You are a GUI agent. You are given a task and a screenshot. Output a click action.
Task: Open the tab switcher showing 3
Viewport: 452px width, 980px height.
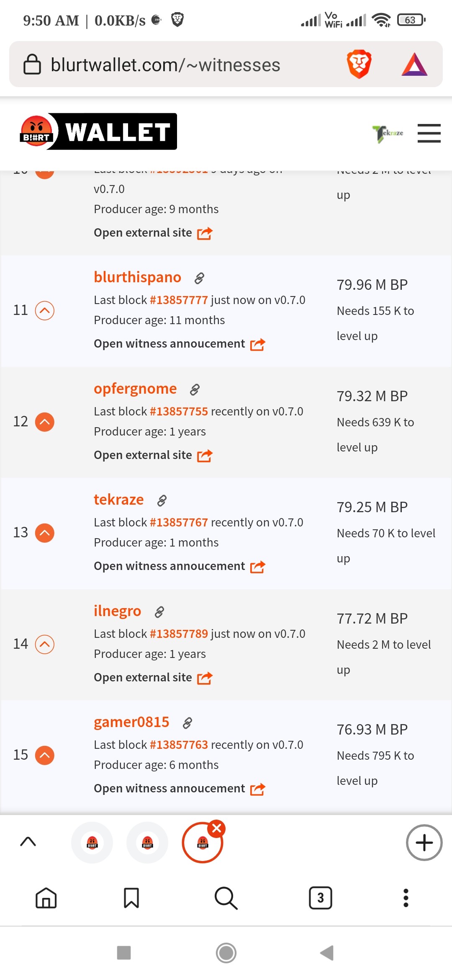[321, 898]
